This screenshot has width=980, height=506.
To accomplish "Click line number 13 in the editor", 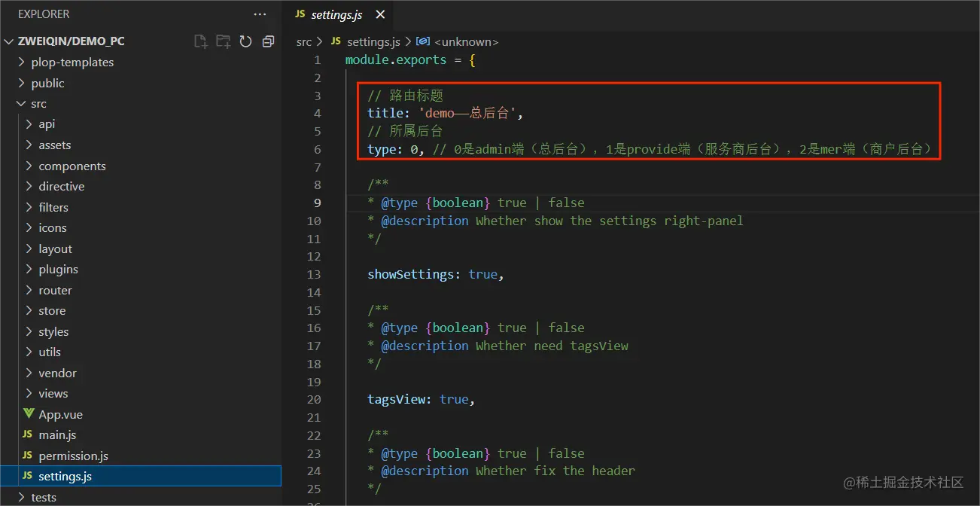I will click(314, 274).
